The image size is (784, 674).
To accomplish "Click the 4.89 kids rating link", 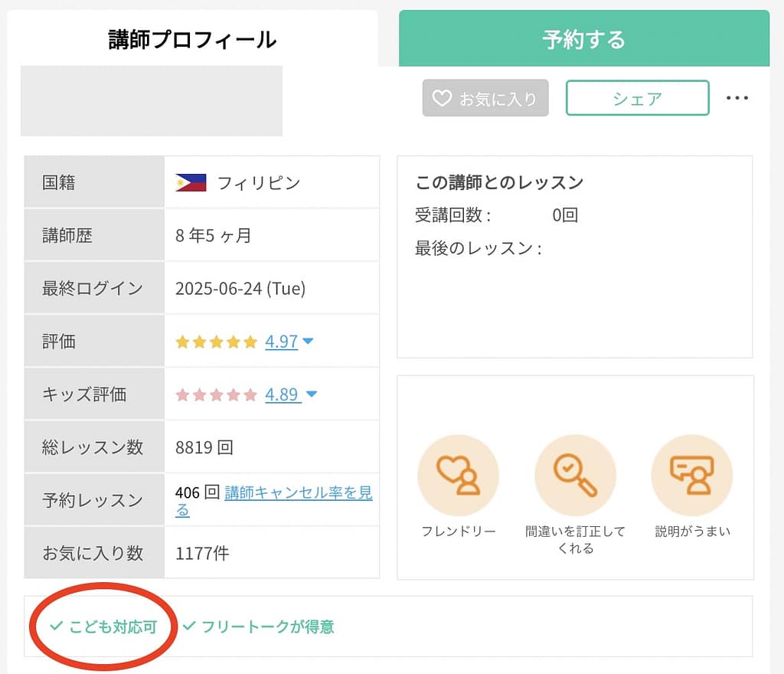I will 281,395.
